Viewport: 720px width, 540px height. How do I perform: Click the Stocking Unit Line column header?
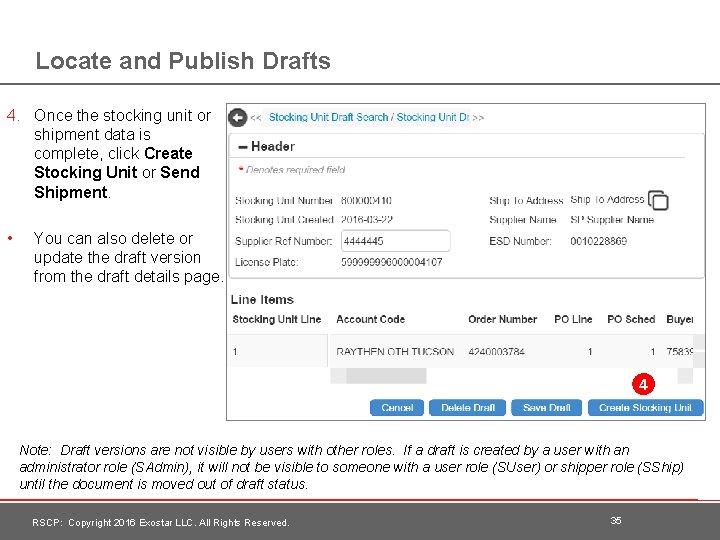click(x=276, y=320)
